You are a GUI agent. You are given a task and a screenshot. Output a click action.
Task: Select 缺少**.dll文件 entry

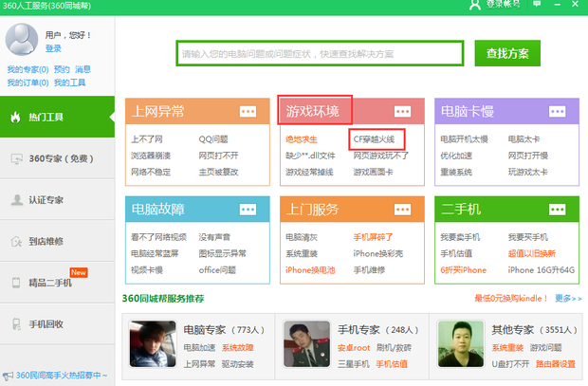(x=310, y=156)
